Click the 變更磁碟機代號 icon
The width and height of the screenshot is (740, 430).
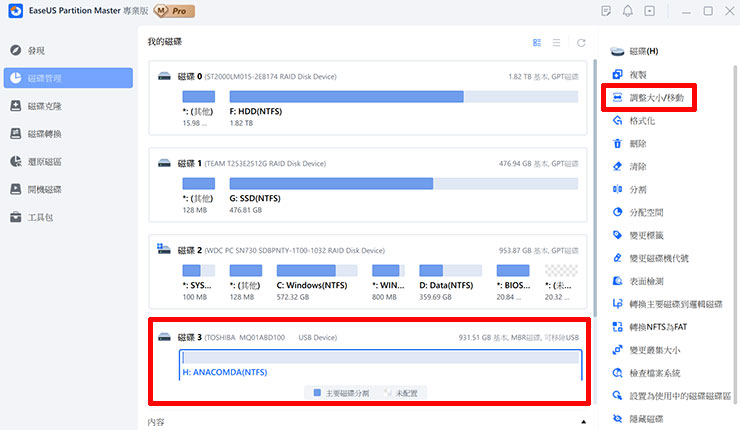[x=617, y=258]
